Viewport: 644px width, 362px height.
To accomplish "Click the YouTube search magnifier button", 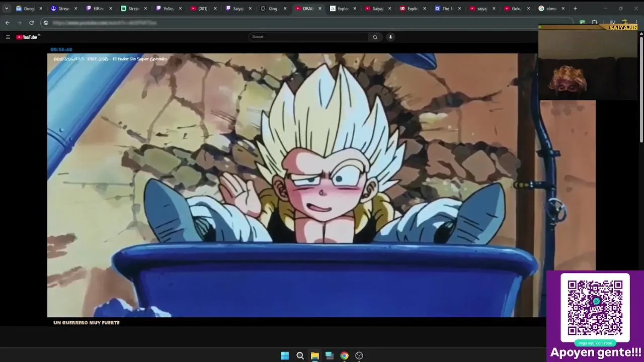I will point(375,37).
